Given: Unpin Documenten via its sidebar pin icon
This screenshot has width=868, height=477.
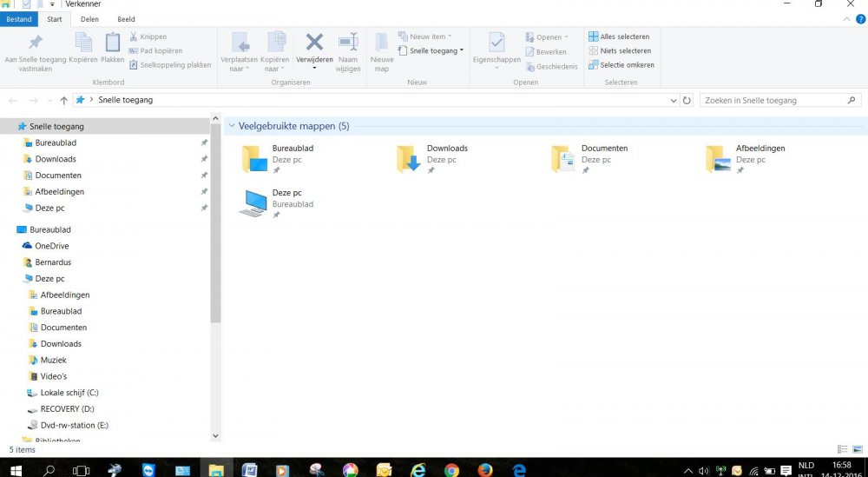Looking at the screenshot, I should coord(204,176).
